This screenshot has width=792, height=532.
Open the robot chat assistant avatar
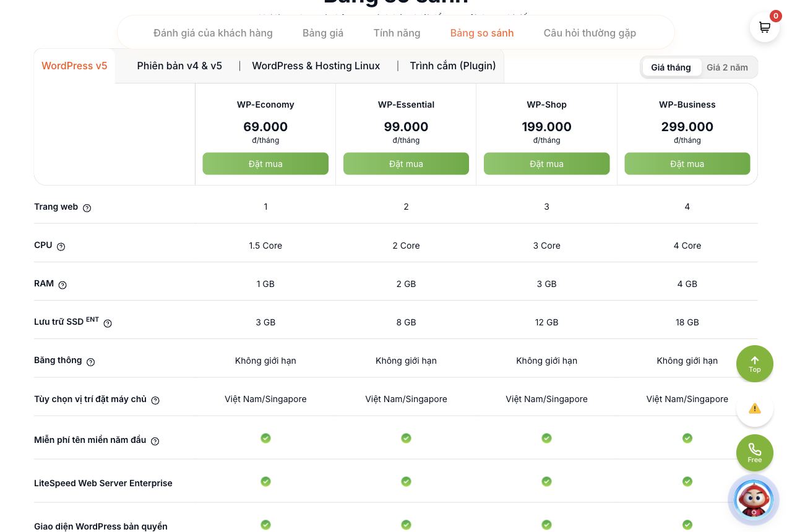point(754,499)
